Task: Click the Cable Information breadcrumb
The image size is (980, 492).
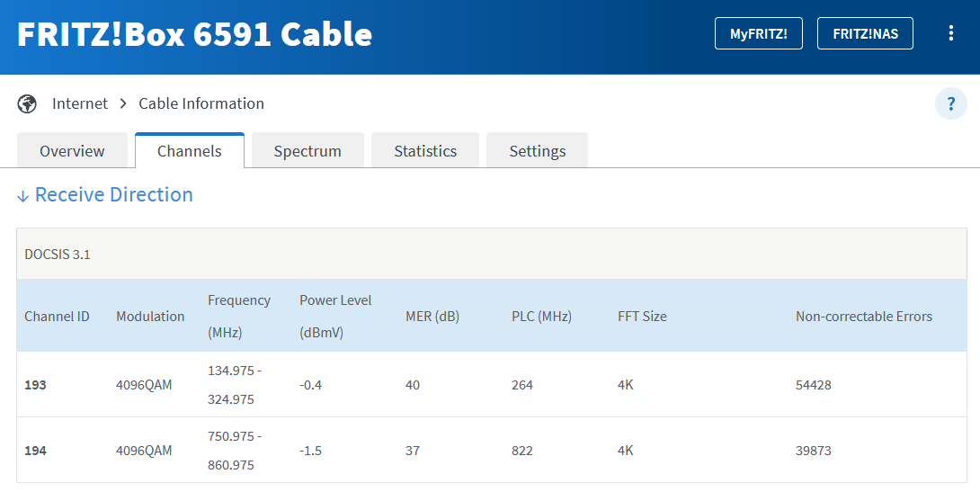Action: click(x=201, y=103)
